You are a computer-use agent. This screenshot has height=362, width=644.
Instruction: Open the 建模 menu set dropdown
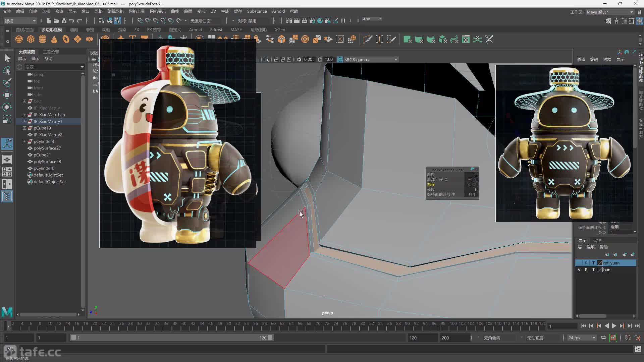[x=20, y=21]
